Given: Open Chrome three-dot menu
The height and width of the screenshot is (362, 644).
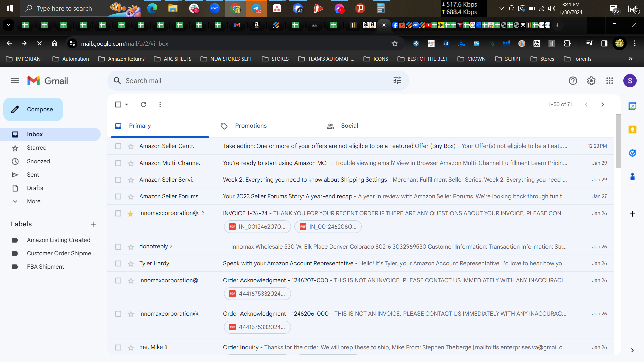Looking at the screenshot, I should coord(635,43).
